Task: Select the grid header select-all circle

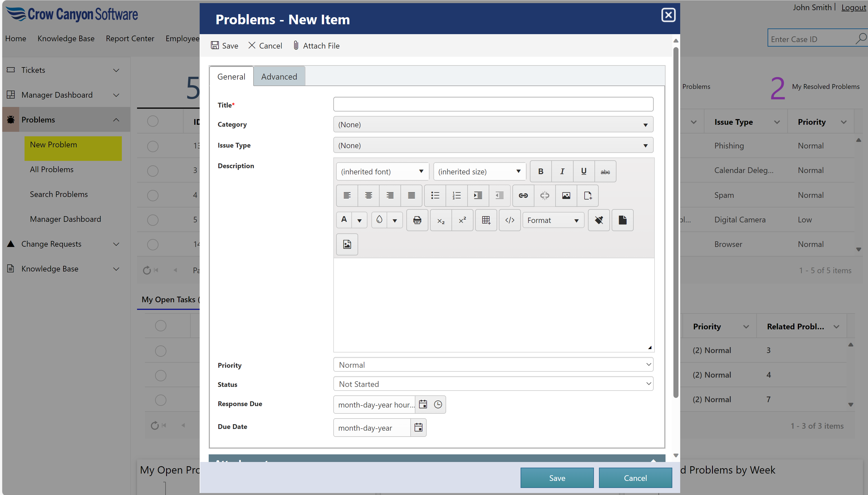Action: [x=153, y=121]
